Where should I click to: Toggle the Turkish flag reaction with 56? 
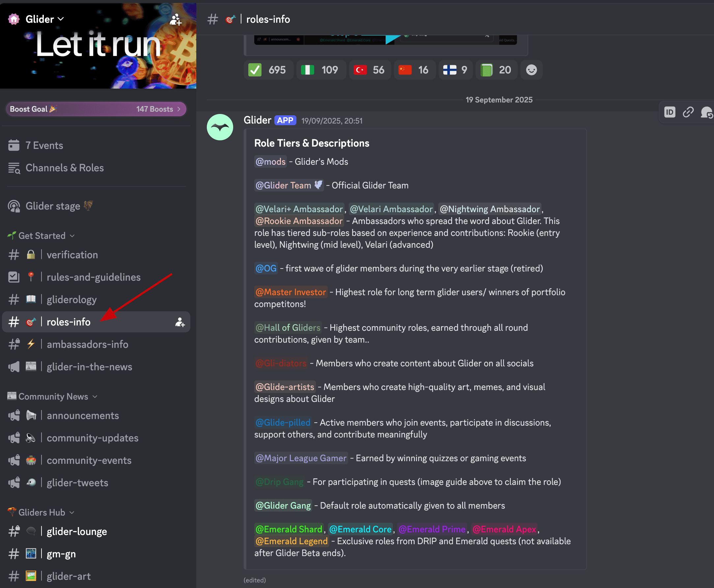[370, 70]
